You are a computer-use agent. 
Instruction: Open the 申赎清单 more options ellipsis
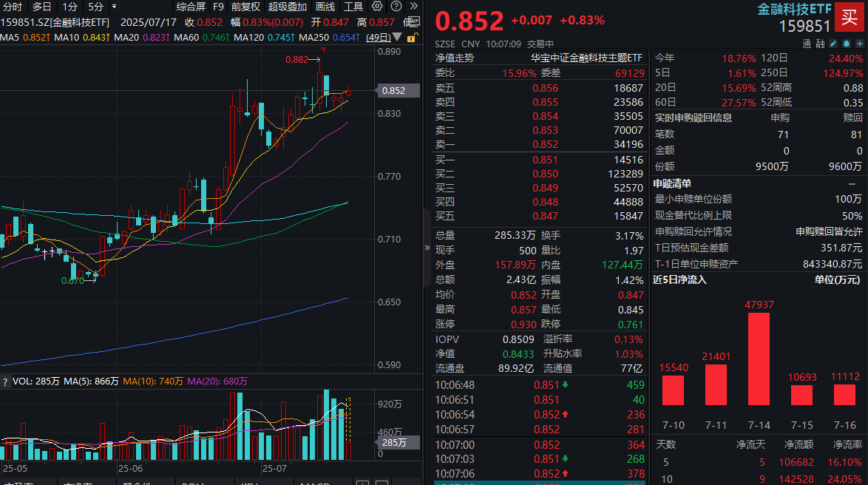(x=852, y=183)
